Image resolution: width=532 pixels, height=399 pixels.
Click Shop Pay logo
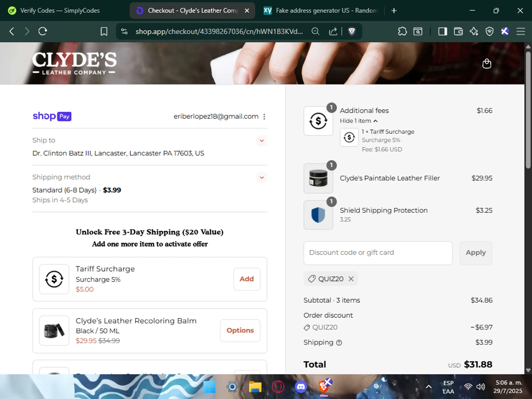tap(52, 116)
